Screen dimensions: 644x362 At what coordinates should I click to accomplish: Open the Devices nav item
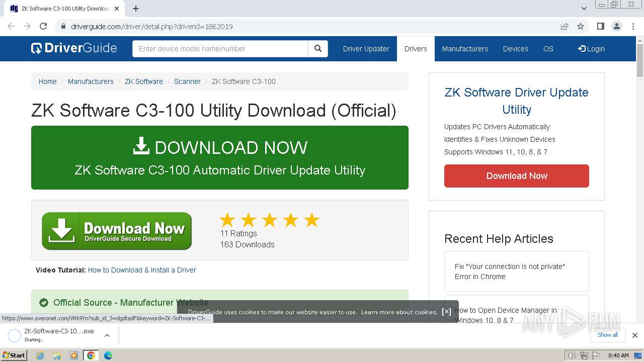coord(516,49)
